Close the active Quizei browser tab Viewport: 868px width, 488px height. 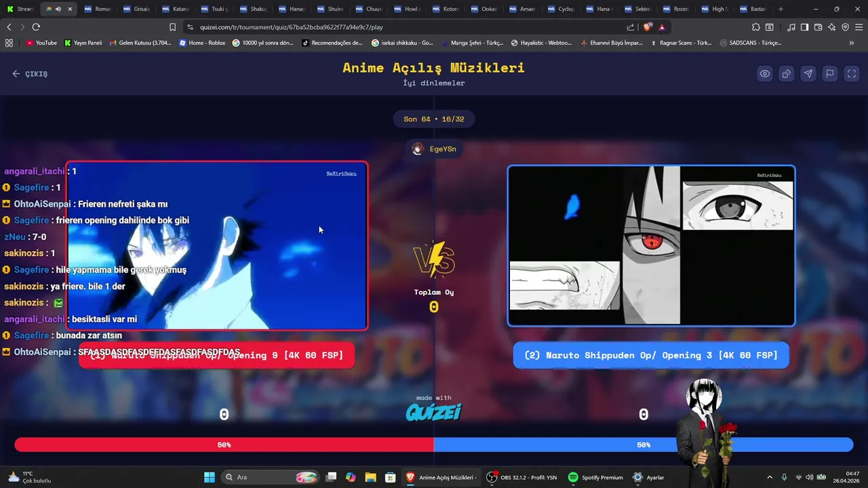tap(70, 9)
